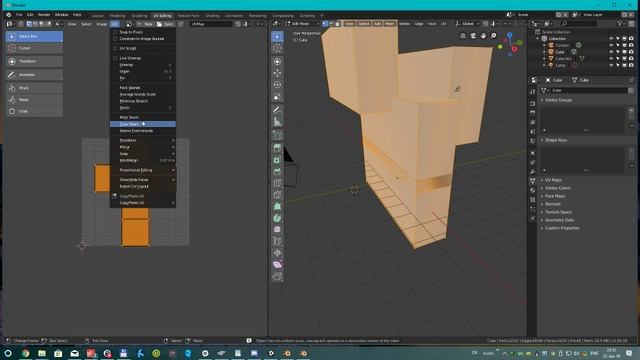Select the Rotate tool in the 3D viewport
Image resolution: width=640 pixels, height=360 pixels.
[278, 85]
